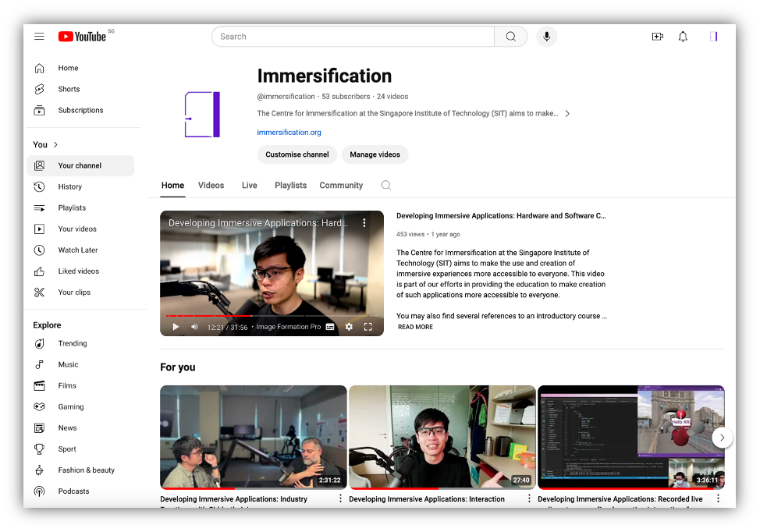Open Shorts in the sidebar
This screenshot has width=760, height=532.
coord(80,89)
